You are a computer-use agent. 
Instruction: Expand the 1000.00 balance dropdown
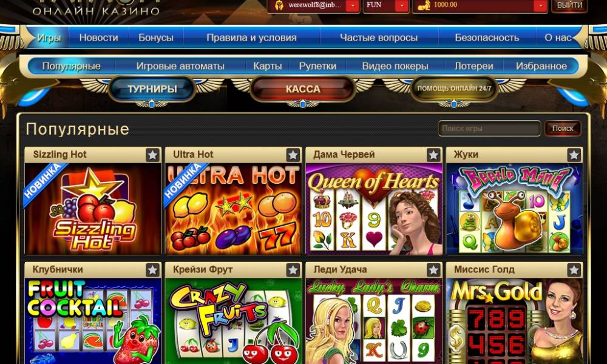(540, 5)
